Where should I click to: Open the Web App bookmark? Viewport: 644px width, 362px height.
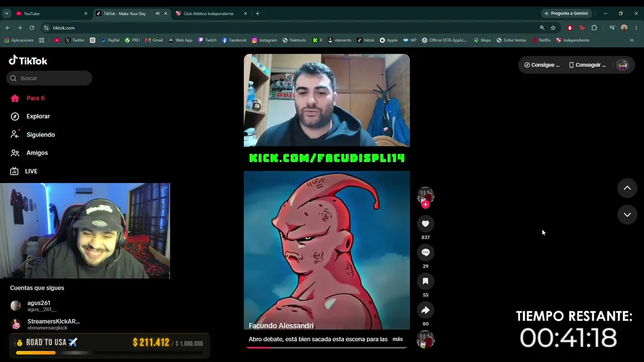[x=180, y=40]
